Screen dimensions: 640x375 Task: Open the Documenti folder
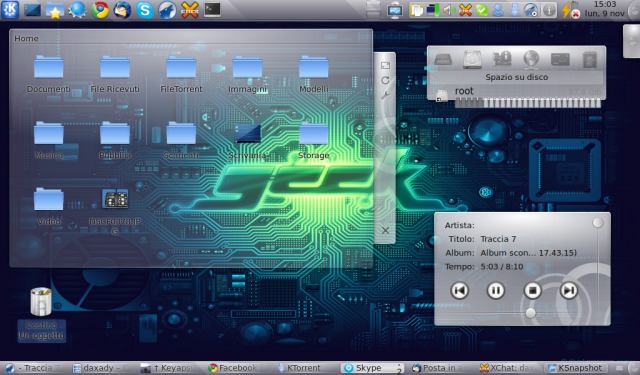point(49,75)
